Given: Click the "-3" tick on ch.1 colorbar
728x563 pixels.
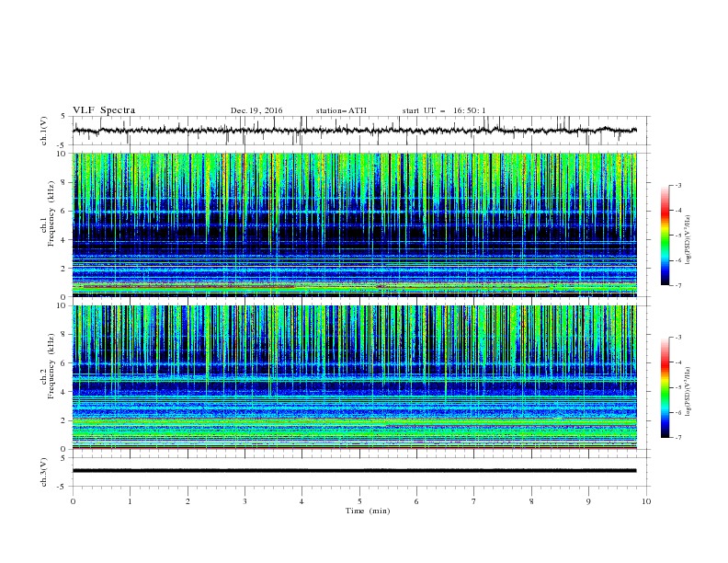Looking at the screenshot, I should [678, 185].
